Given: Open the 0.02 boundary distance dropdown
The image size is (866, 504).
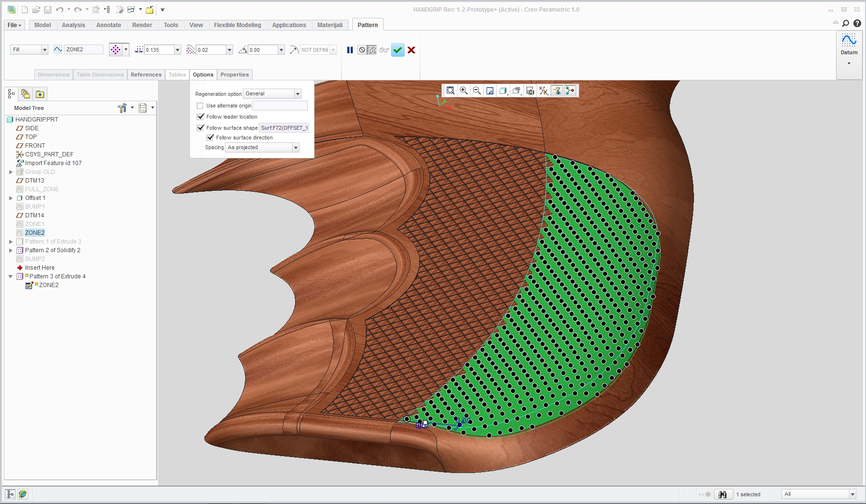Looking at the screenshot, I should 229,49.
